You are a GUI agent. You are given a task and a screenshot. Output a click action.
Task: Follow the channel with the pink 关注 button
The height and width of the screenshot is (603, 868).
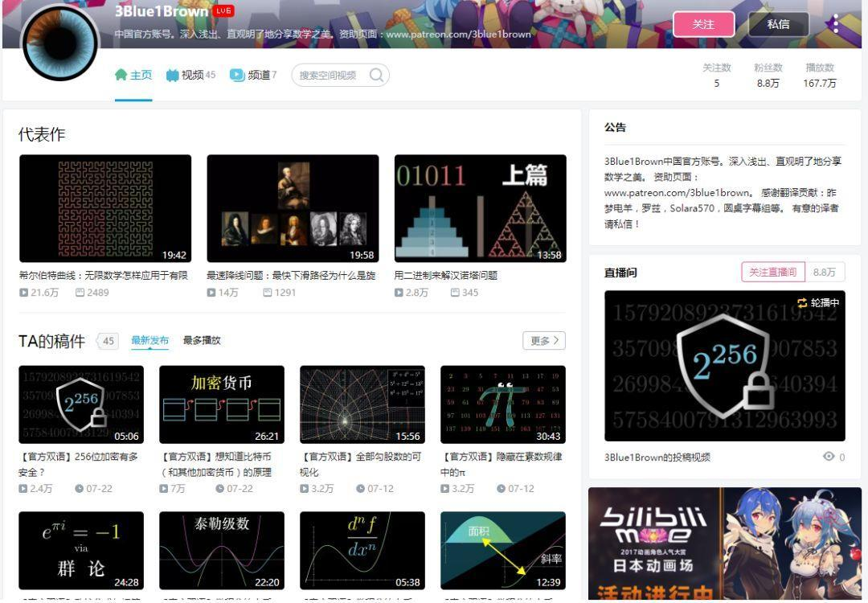[703, 24]
